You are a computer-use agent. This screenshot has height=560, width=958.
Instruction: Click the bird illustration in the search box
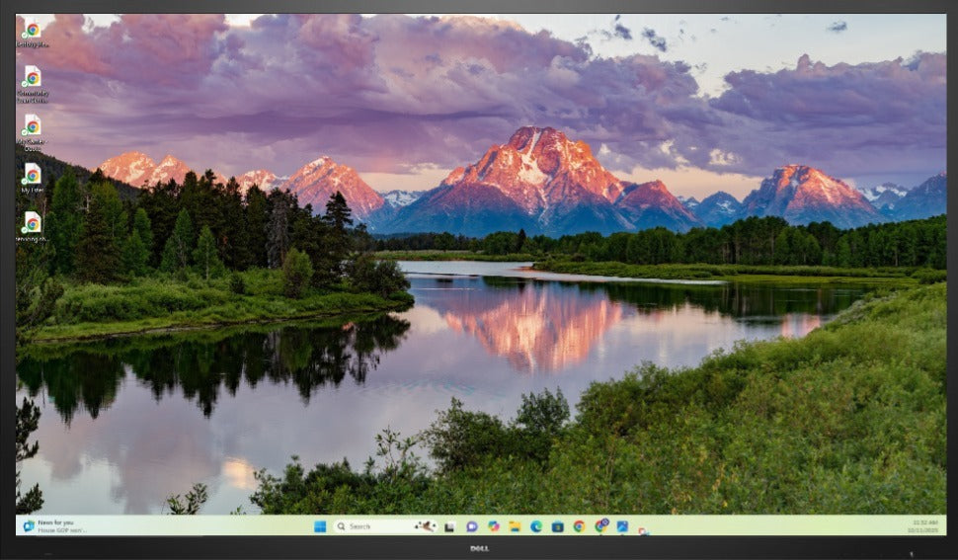point(425,526)
